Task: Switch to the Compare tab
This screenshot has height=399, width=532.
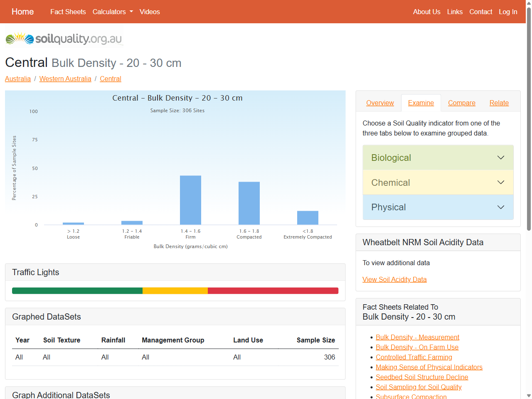Action: [461, 103]
